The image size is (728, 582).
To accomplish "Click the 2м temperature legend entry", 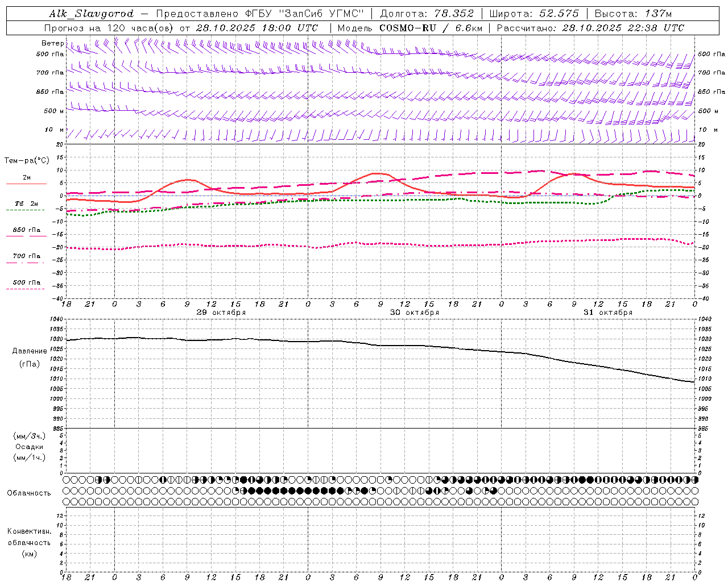I will tap(27, 177).
